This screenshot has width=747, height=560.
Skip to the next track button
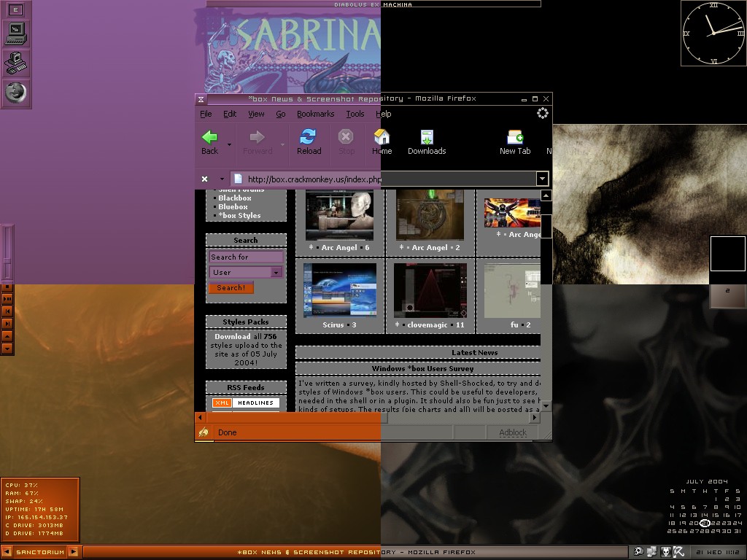tap(7, 323)
